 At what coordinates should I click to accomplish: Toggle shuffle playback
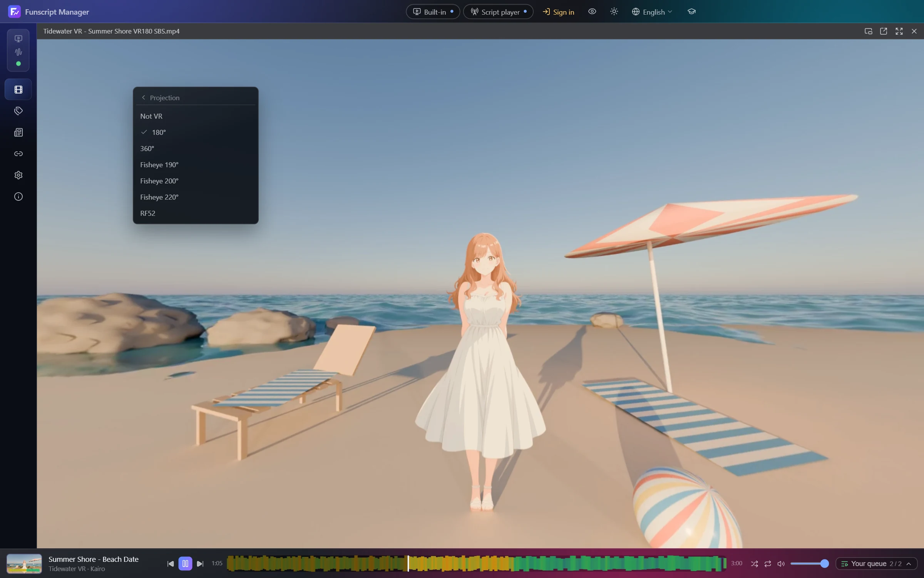[754, 564]
